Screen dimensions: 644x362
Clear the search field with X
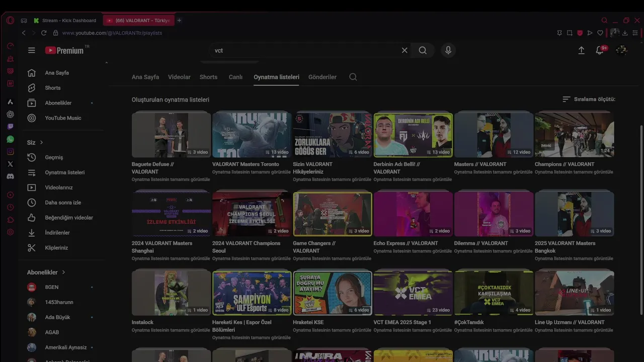[405, 50]
